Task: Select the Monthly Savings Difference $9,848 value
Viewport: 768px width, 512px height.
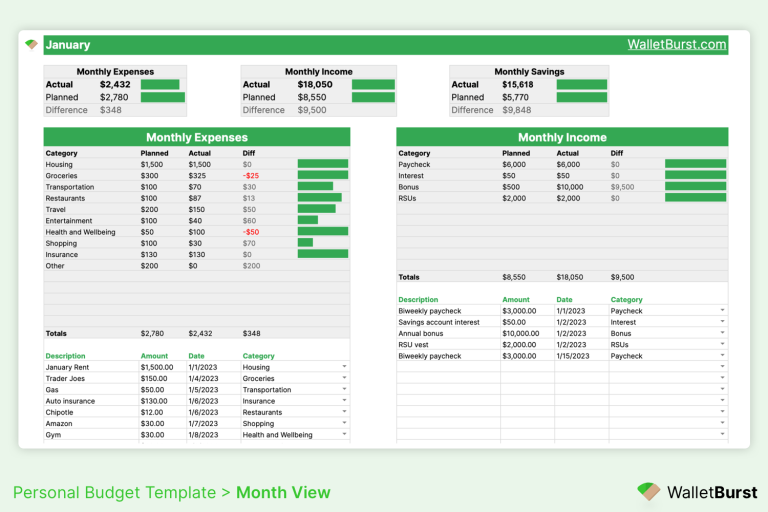Action: 516,110
